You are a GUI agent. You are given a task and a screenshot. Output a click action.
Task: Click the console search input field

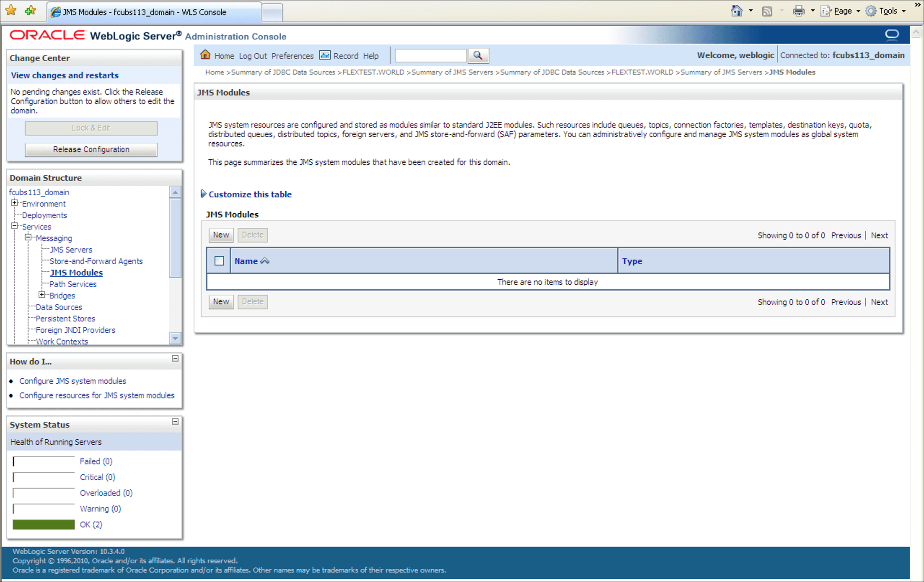pos(431,55)
